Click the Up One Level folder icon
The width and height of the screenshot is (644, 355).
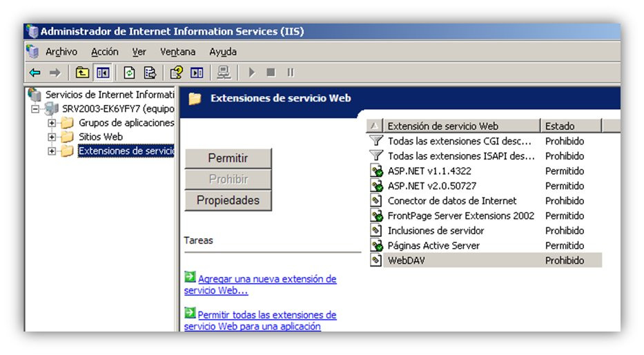[82, 73]
